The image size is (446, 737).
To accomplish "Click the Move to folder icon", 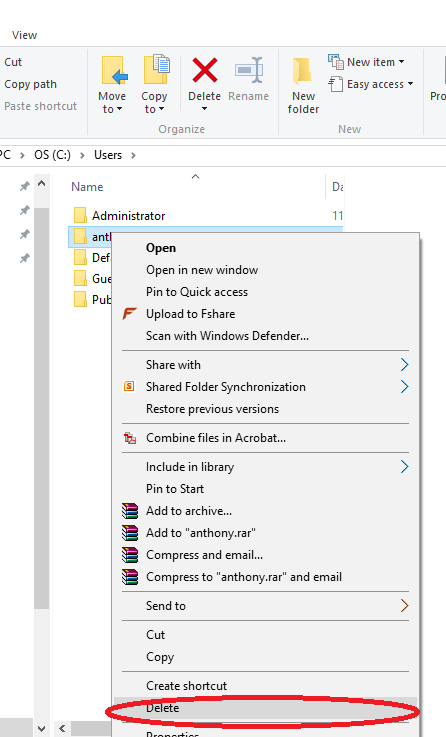I will 113,70.
